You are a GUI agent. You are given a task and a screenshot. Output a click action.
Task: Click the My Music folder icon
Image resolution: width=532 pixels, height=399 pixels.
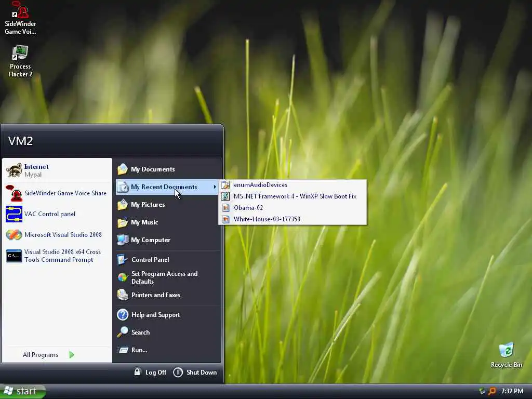coord(123,222)
